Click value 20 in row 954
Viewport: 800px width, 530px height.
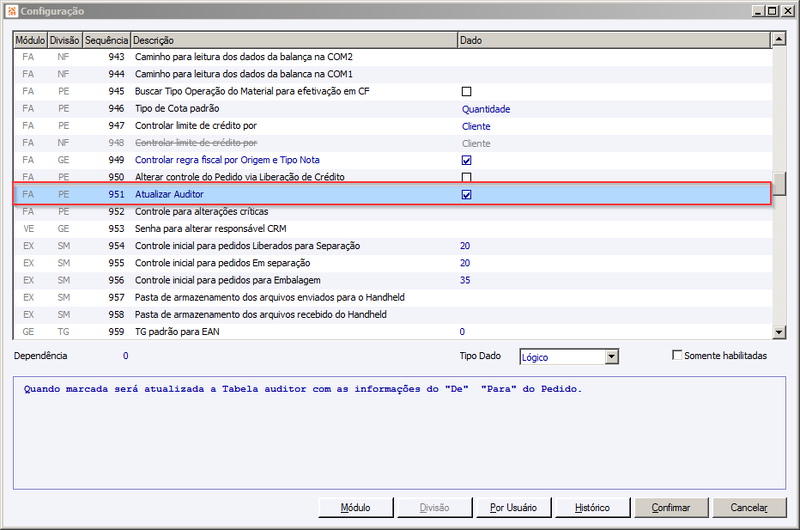click(x=465, y=246)
